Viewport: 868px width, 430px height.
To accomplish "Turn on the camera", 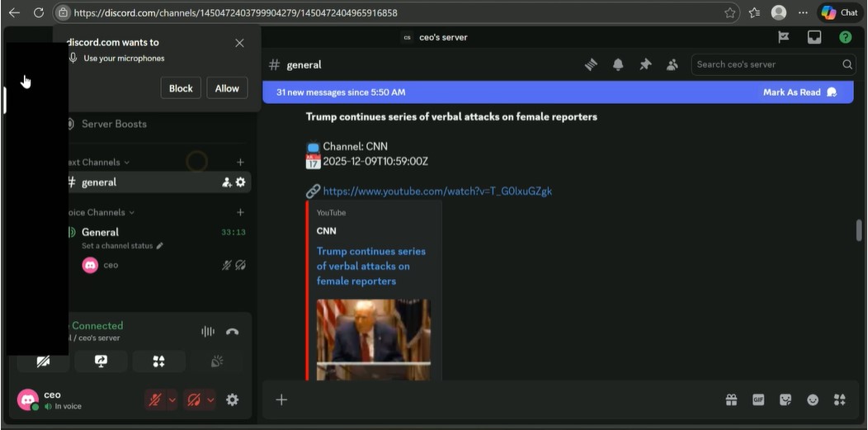I will pyautogui.click(x=43, y=361).
